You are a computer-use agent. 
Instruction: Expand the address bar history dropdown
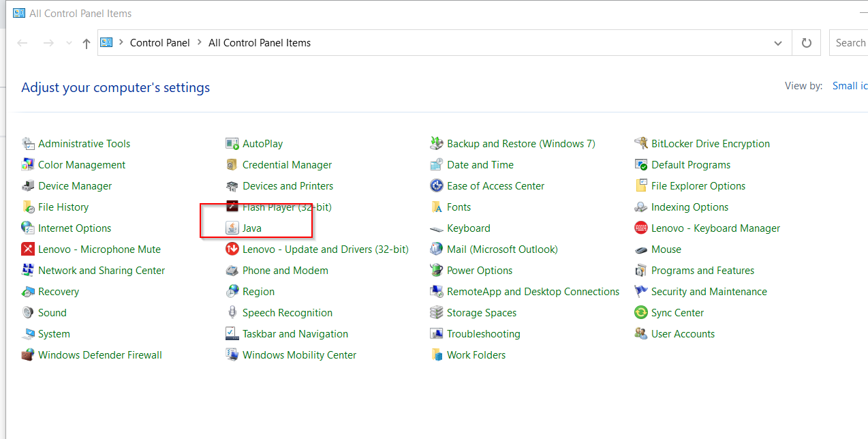778,43
